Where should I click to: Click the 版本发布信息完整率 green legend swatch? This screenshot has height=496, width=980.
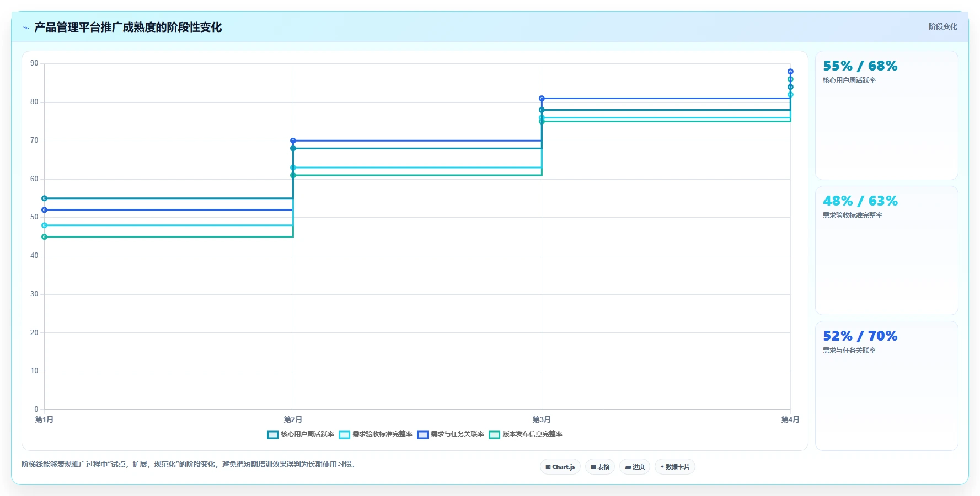coord(495,434)
